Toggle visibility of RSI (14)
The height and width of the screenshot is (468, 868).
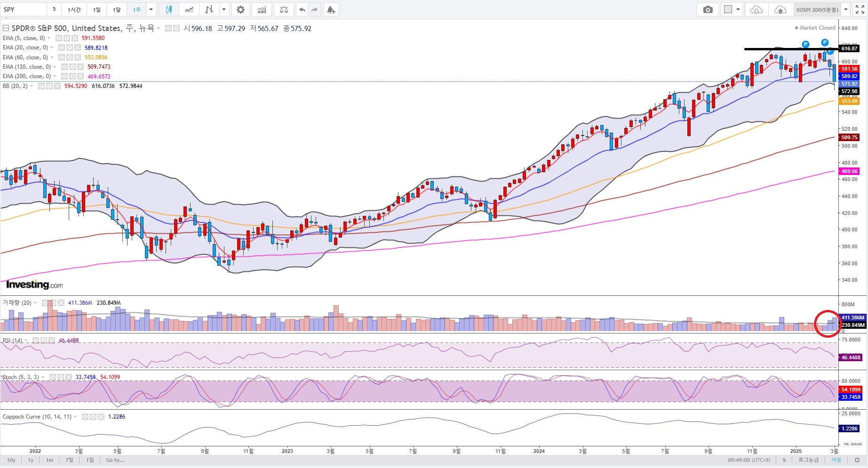coord(36,341)
